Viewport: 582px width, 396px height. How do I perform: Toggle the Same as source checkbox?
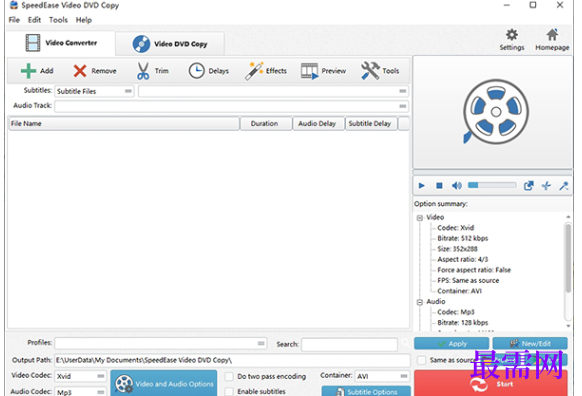421,360
